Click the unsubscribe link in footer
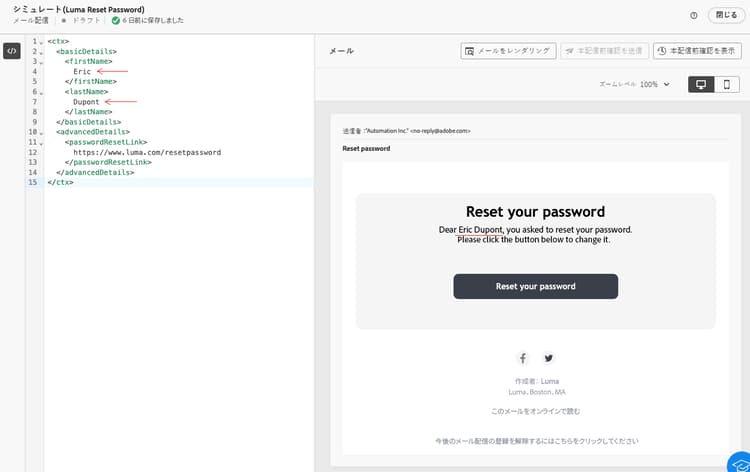 point(536,441)
